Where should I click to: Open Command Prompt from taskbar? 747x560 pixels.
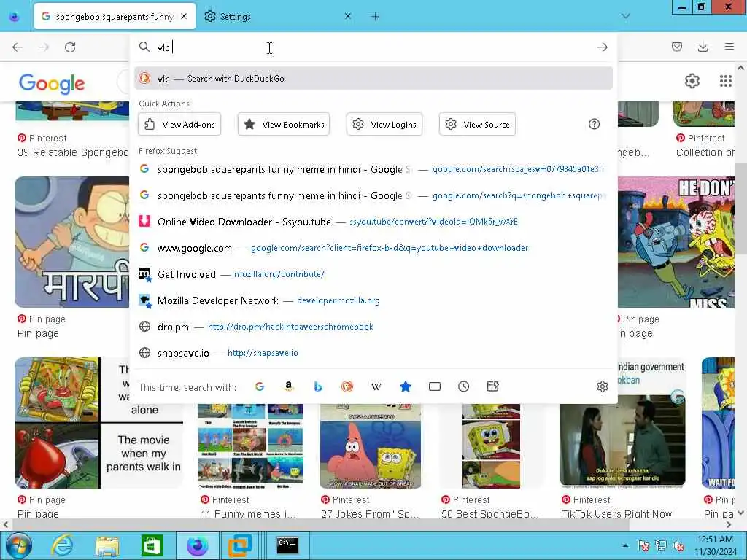pyautogui.click(x=287, y=545)
